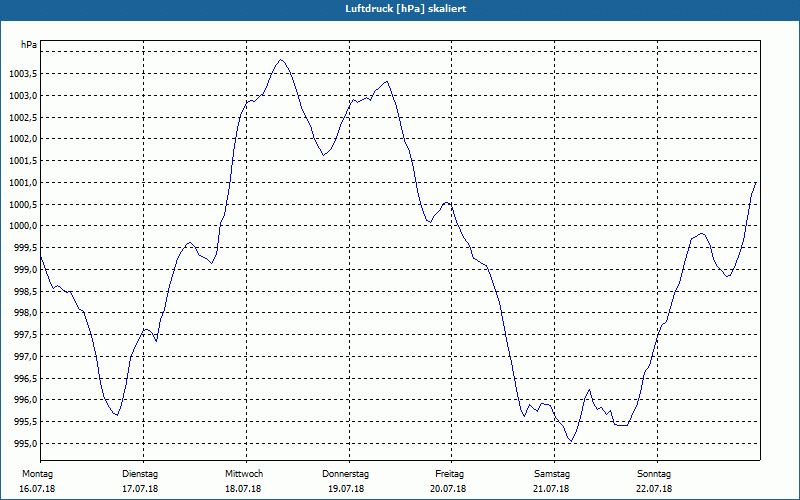The height and width of the screenshot is (500, 800).
Task: Select the 995,5 y-axis value
Action: [25, 422]
